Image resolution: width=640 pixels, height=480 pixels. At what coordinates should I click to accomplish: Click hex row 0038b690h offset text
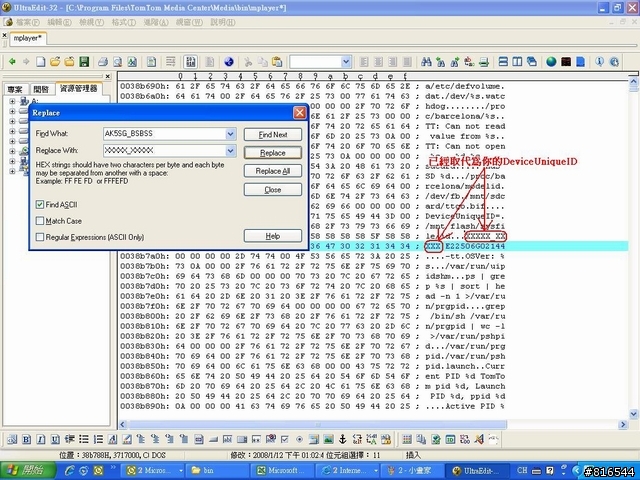[x=144, y=86]
